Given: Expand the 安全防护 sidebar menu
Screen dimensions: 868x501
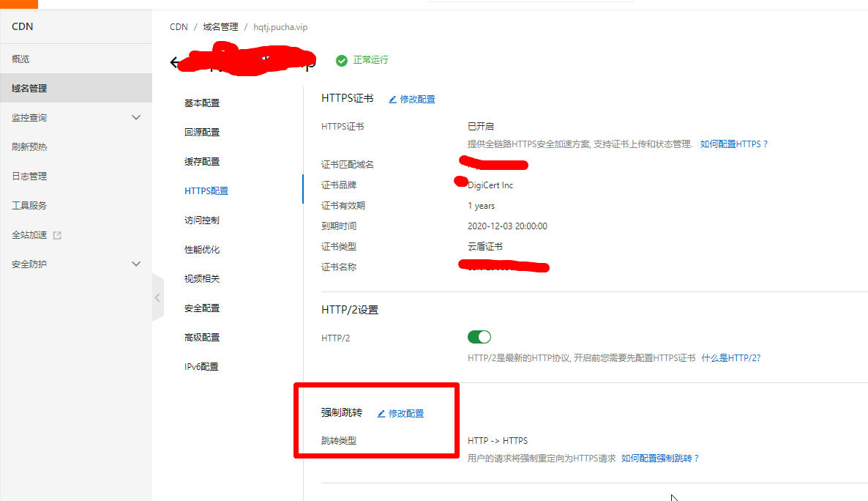Looking at the screenshot, I should click(x=135, y=264).
